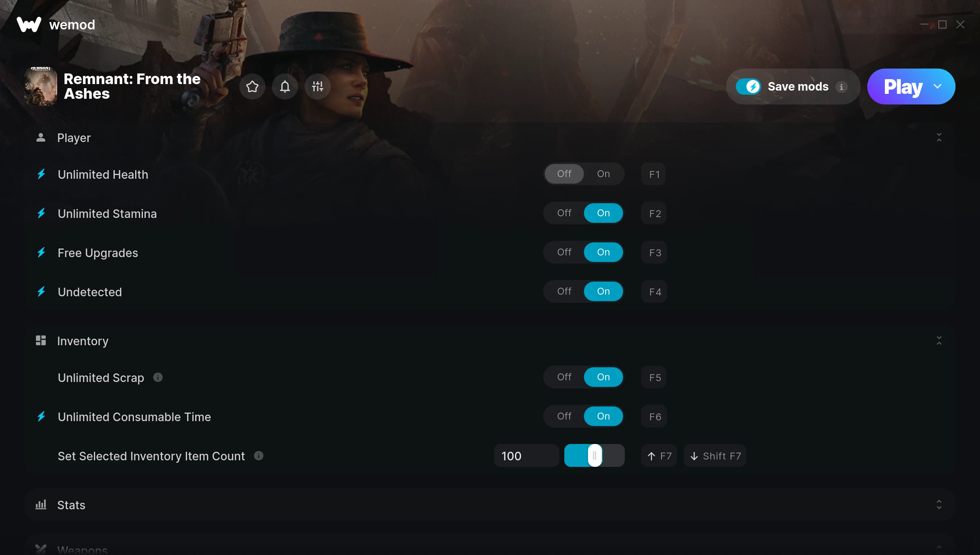Open the Play button dropdown arrow
Screen dimensions: 980x555
[938, 87]
